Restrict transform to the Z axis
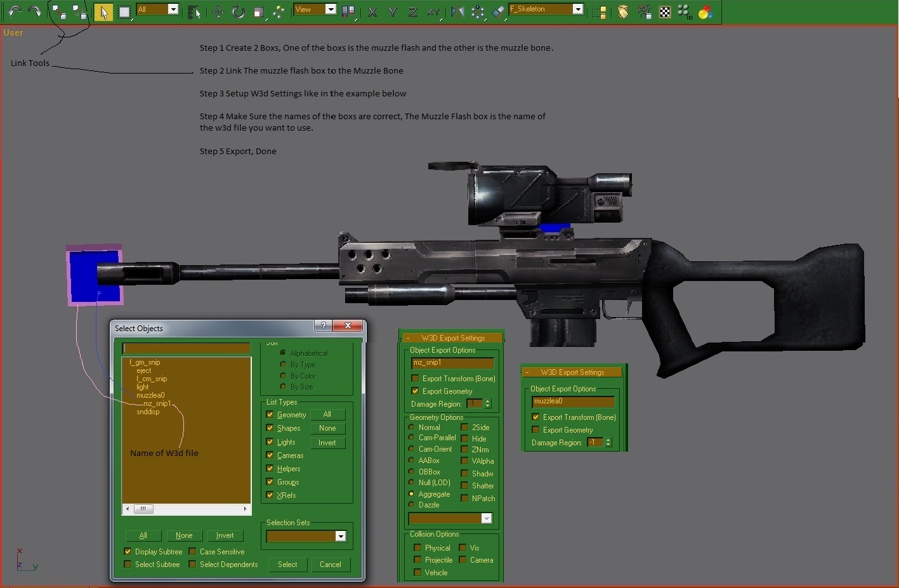 [x=413, y=11]
